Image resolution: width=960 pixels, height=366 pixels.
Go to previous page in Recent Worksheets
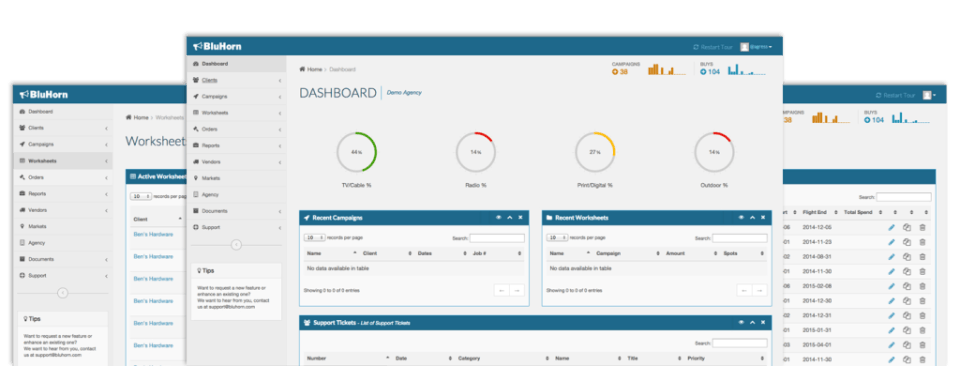tap(744, 291)
